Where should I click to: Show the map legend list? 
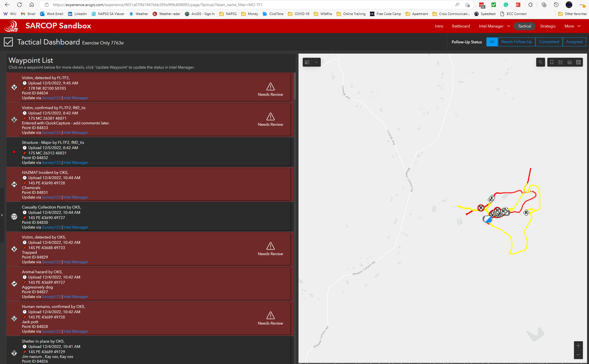pos(561,62)
